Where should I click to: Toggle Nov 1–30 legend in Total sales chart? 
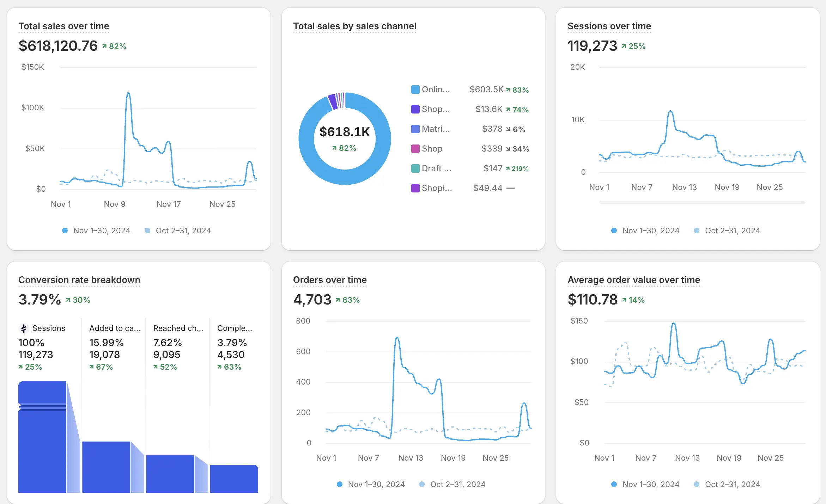pos(96,231)
